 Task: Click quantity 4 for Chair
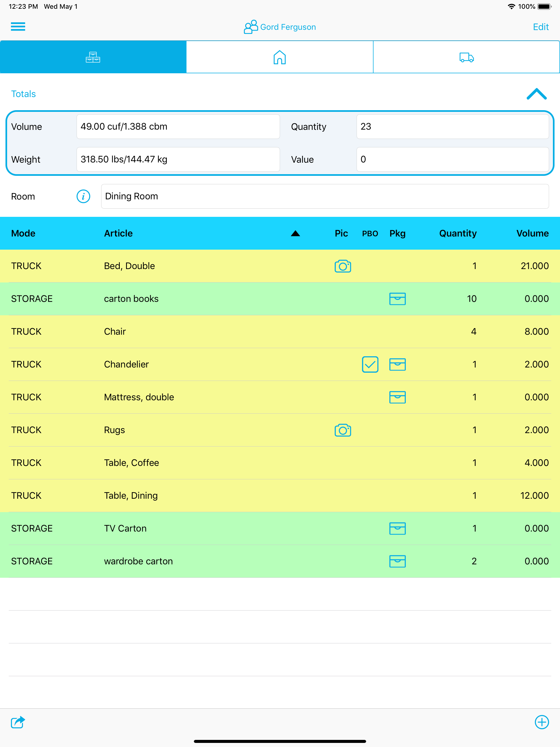[474, 332]
